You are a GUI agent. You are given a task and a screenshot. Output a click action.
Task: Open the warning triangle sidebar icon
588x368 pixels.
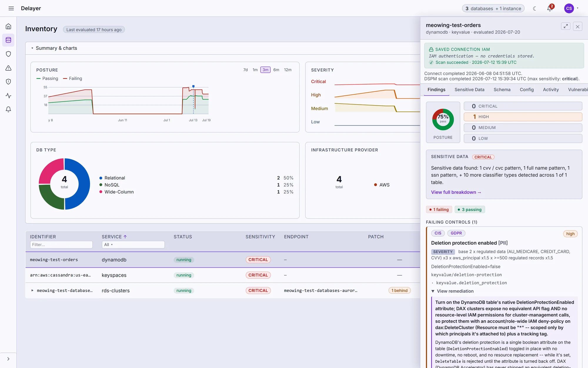coord(8,68)
